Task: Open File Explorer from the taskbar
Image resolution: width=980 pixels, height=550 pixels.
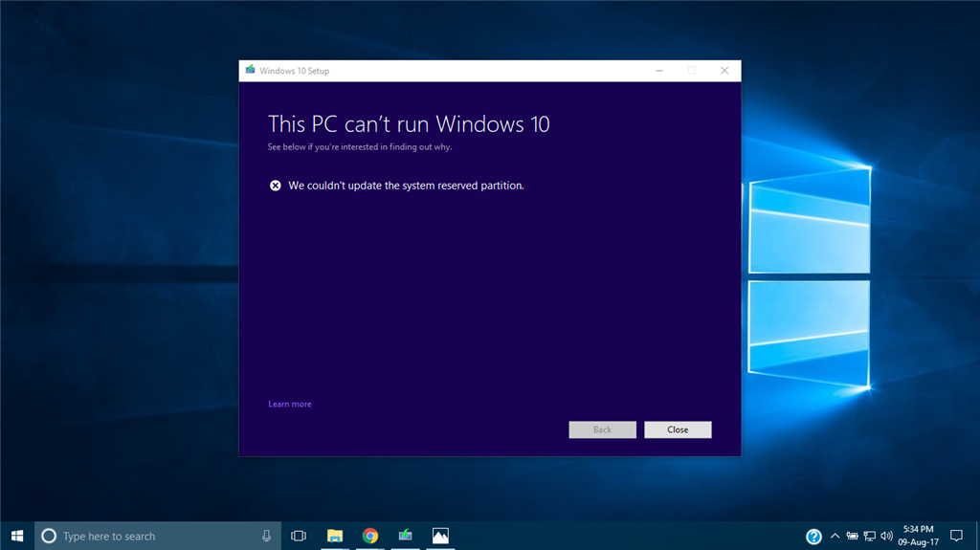Action: click(335, 536)
